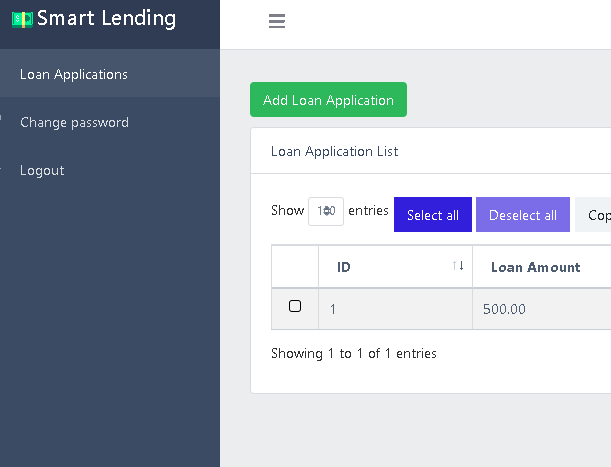Click the ID column header label

(x=344, y=267)
